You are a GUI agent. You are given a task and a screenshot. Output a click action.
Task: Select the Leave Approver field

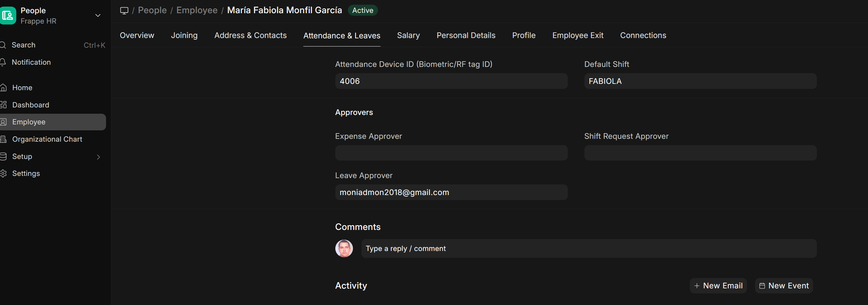(451, 192)
